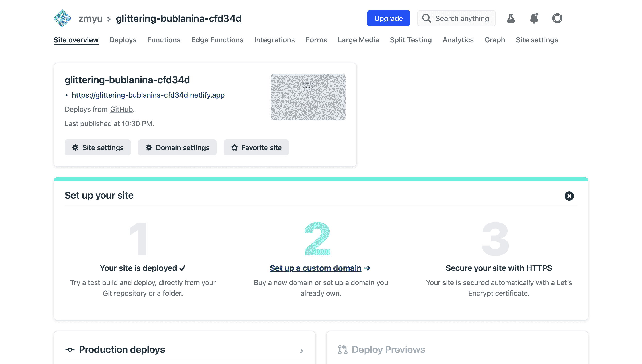Screen dimensions: 642x364
Task: Click the search magnifier icon
Action: pos(427,18)
